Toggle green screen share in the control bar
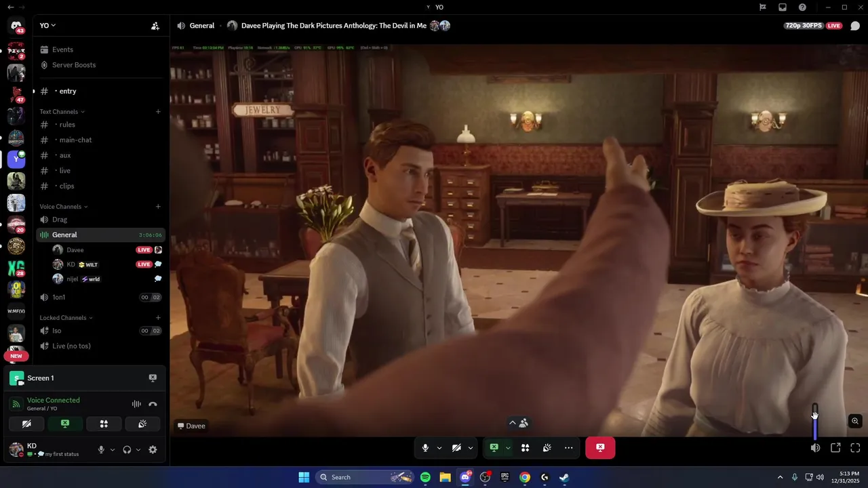This screenshot has width=868, height=488. click(x=494, y=447)
